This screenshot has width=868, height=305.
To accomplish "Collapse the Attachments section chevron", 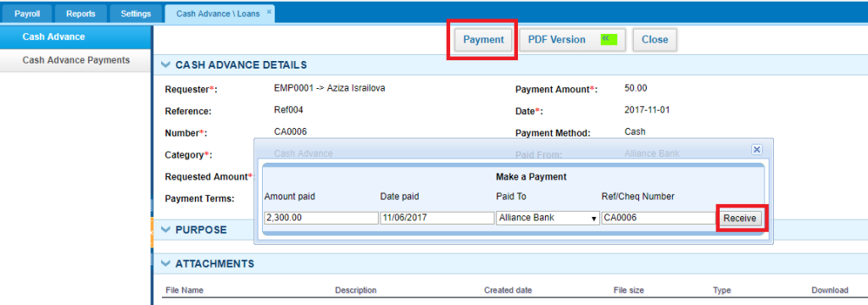I will [x=165, y=263].
